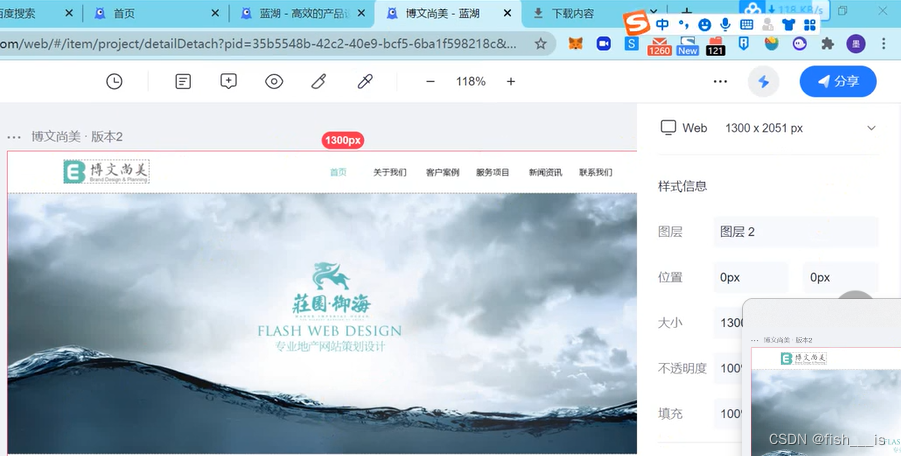The width and height of the screenshot is (901, 456).
Task: Toggle the eye preview icon in toolbar
Action: [x=274, y=82]
